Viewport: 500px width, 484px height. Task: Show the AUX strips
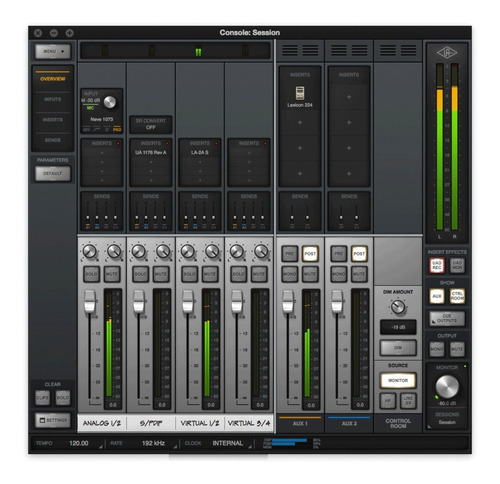437,296
